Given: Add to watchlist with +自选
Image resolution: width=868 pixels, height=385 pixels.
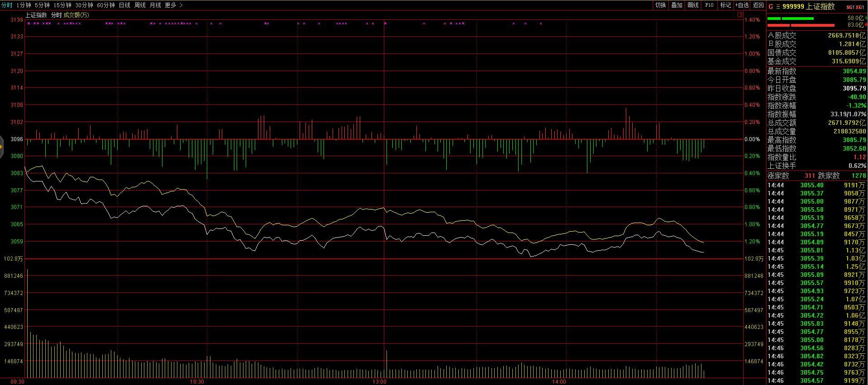Looking at the screenshot, I should [742, 5].
